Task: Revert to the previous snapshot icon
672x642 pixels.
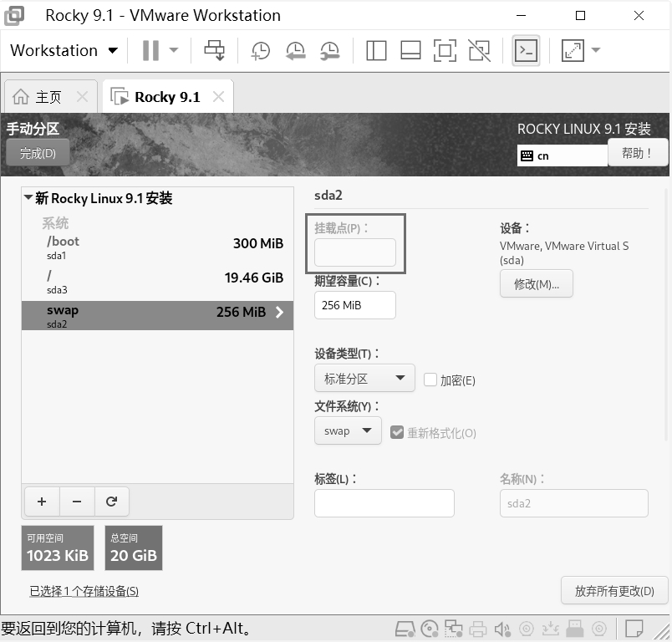Action: 295,50
